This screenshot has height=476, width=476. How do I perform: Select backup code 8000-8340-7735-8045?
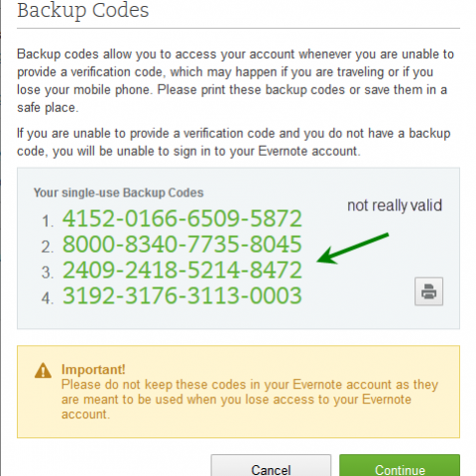pos(182,245)
